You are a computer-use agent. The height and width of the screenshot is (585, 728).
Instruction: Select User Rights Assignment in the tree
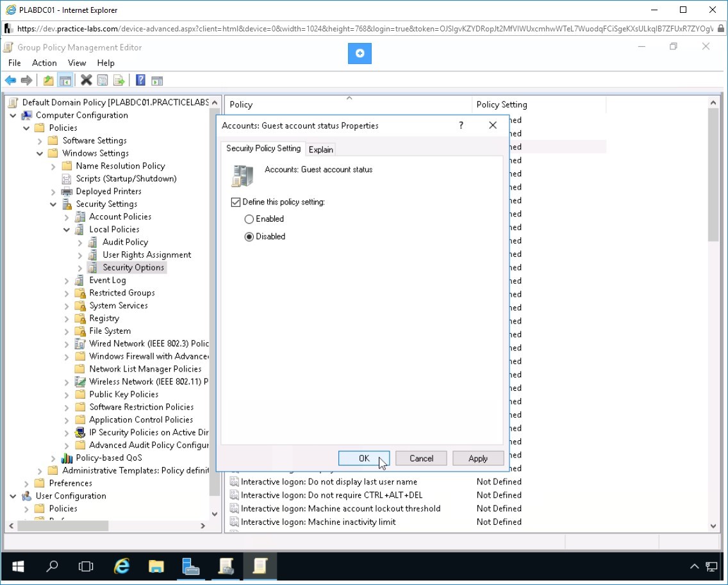(147, 255)
